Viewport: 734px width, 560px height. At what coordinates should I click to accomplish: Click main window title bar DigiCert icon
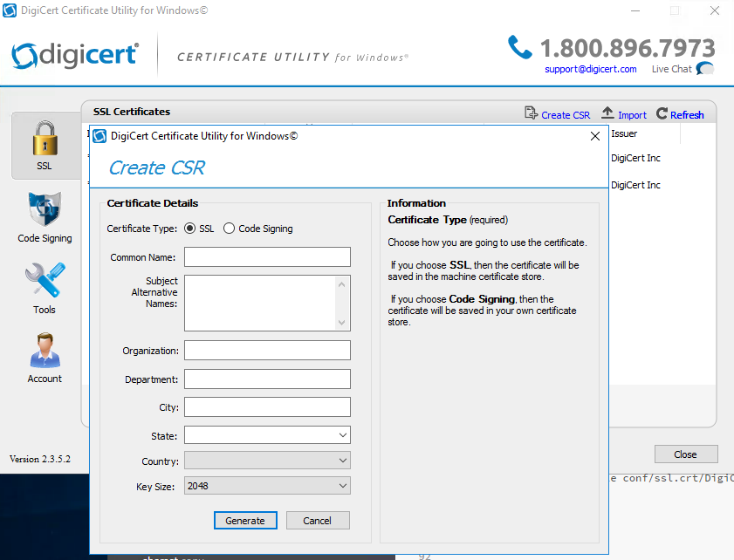(x=10, y=10)
